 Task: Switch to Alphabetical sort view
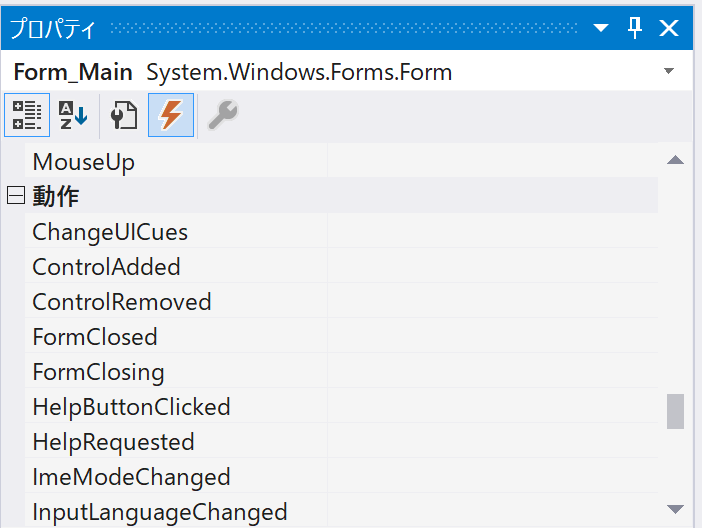tap(73, 116)
